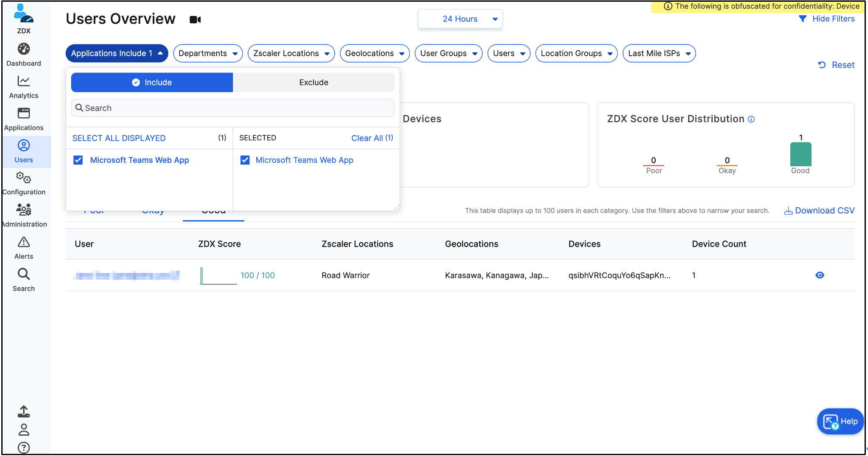Image resolution: width=868 pixels, height=456 pixels.
Task: Click the orange Okay marker in distribution chart
Action: 727,165
